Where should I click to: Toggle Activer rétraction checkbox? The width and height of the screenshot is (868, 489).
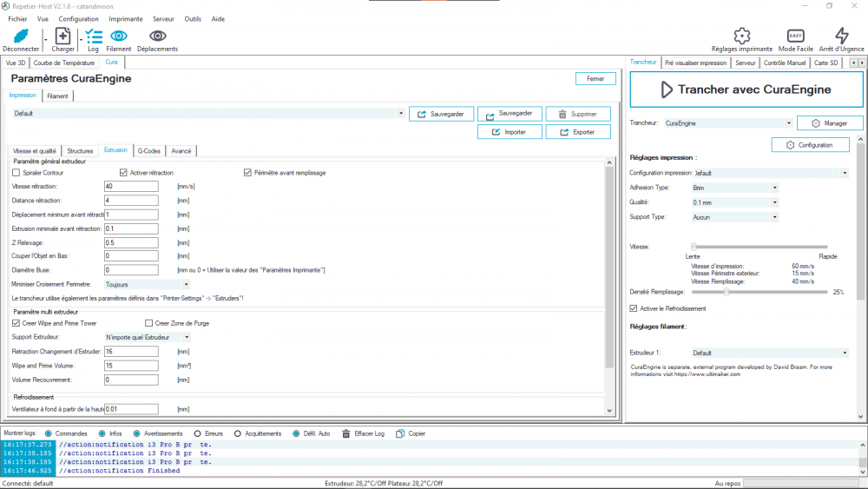point(123,173)
